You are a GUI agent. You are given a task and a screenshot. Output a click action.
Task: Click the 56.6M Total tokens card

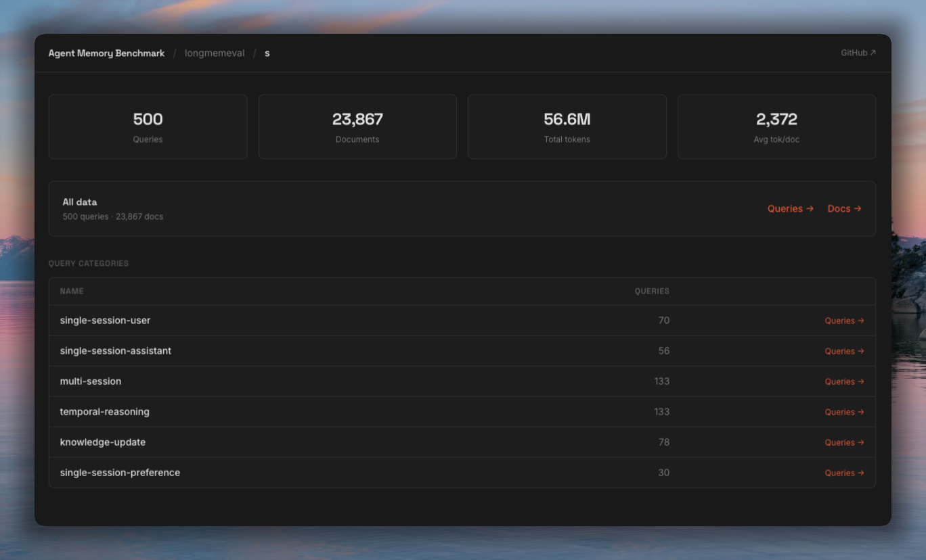click(567, 127)
